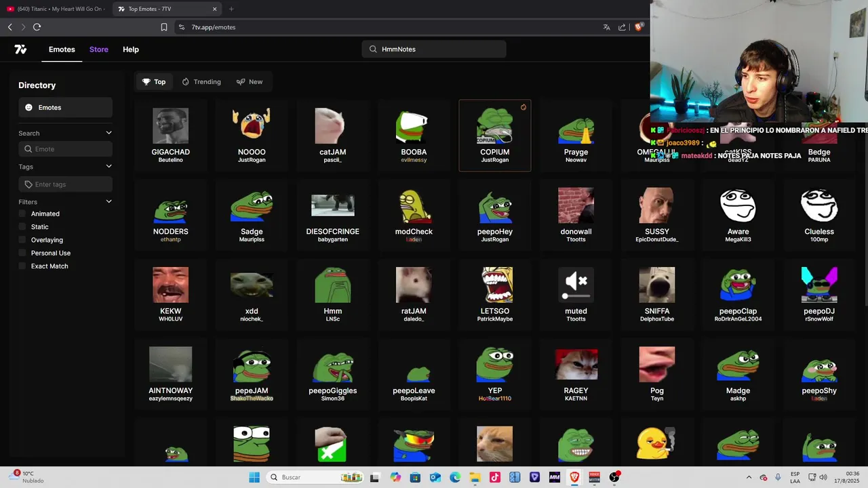Click the 7TV logo icon
868x488 pixels.
coord(20,49)
